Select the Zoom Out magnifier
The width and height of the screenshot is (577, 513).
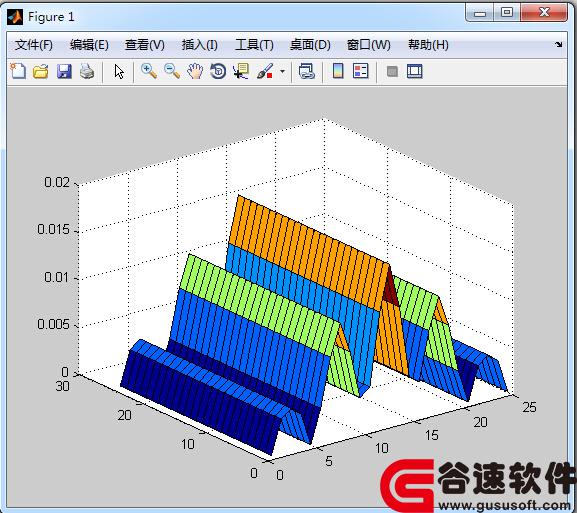[172, 71]
